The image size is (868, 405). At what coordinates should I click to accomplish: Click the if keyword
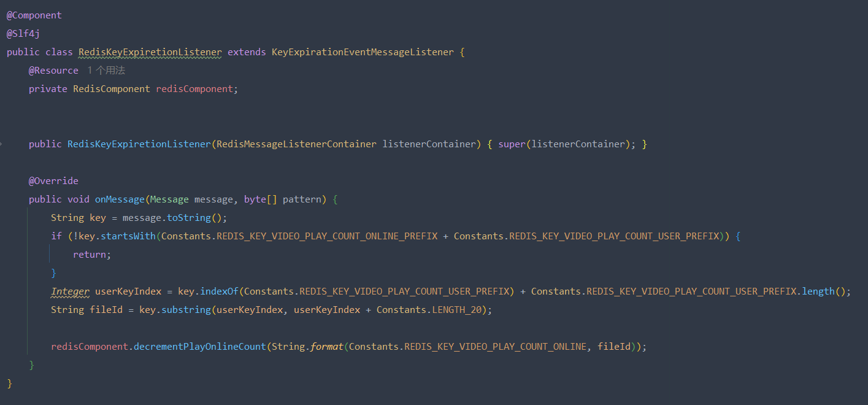pyautogui.click(x=56, y=236)
